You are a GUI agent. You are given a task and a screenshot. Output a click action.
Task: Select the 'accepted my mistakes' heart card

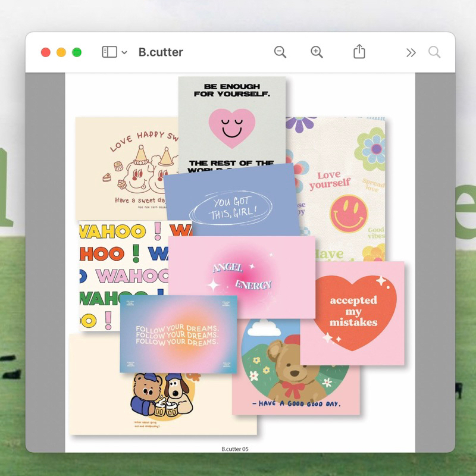353,313
